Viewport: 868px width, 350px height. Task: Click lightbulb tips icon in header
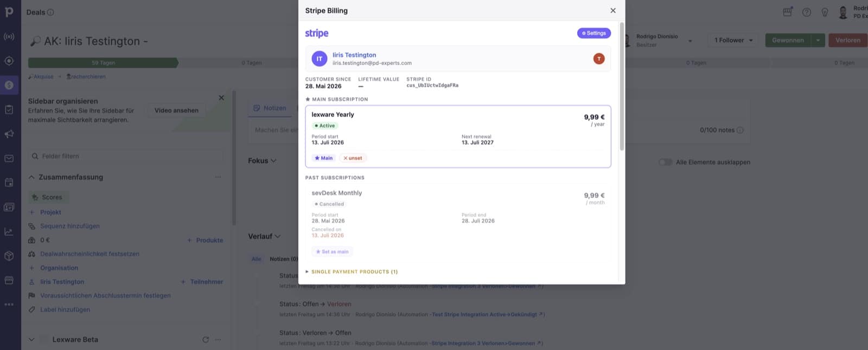point(825,12)
